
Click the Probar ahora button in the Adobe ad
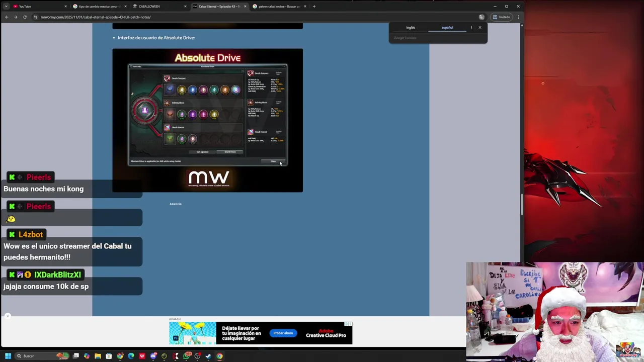(283, 333)
